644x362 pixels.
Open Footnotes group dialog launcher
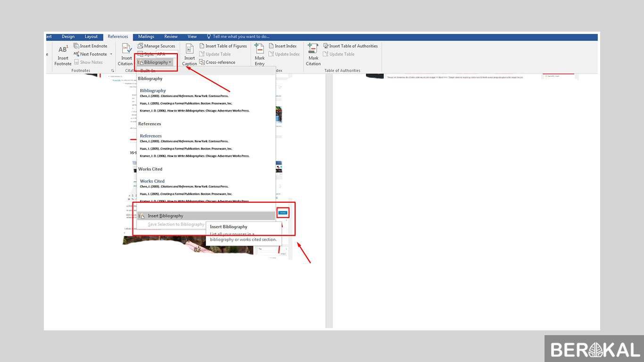[x=113, y=70]
